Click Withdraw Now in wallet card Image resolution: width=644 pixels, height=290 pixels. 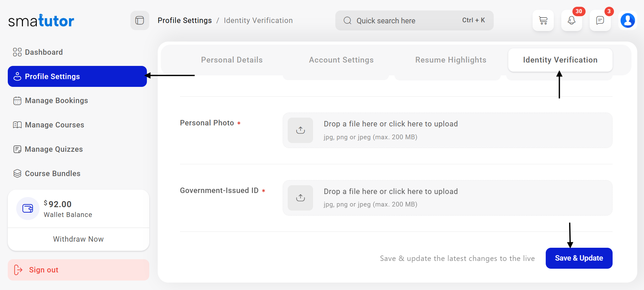click(78, 239)
